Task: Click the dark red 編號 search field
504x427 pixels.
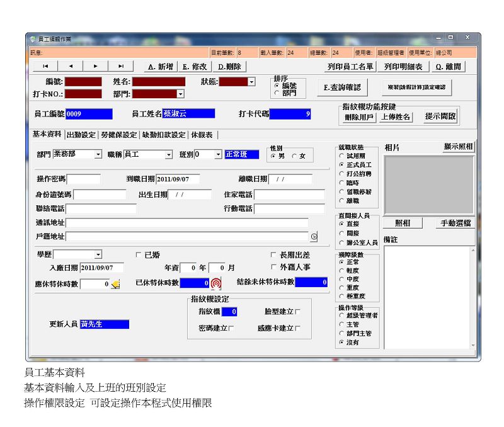Action: pos(83,82)
